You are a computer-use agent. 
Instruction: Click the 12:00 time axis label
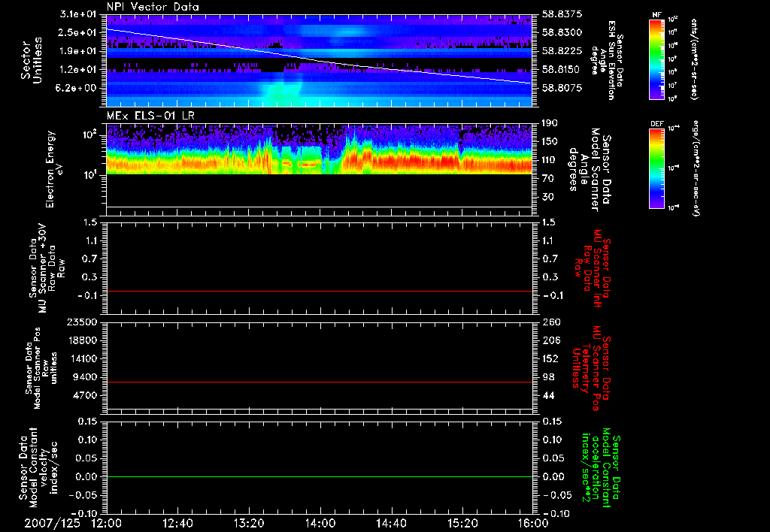[x=107, y=523]
